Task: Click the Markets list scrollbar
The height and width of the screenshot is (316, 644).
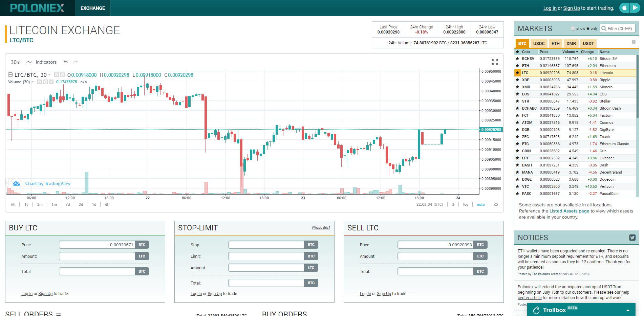Action: click(638, 86)
